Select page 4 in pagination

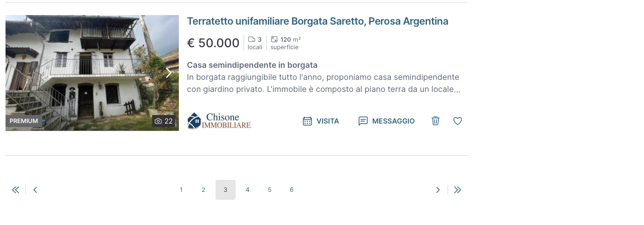click(x=248, y=190)
